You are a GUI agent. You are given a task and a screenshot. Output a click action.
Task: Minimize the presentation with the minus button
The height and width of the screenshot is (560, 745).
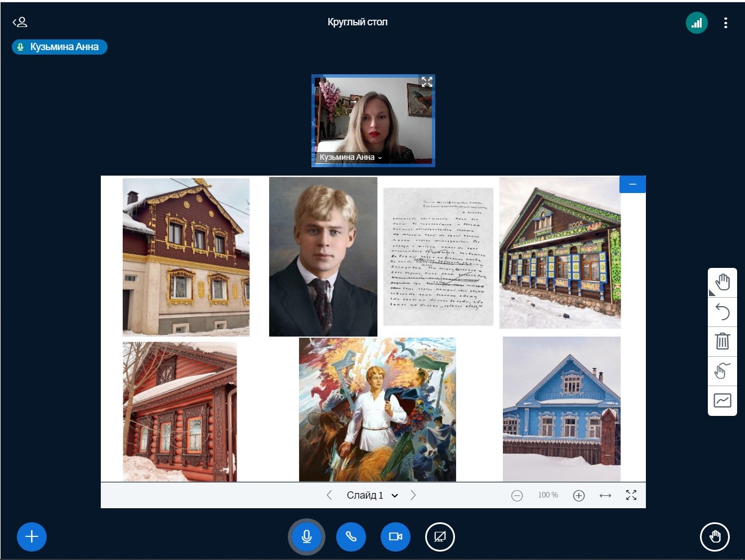pyautogui.click(x=632, y=184)
